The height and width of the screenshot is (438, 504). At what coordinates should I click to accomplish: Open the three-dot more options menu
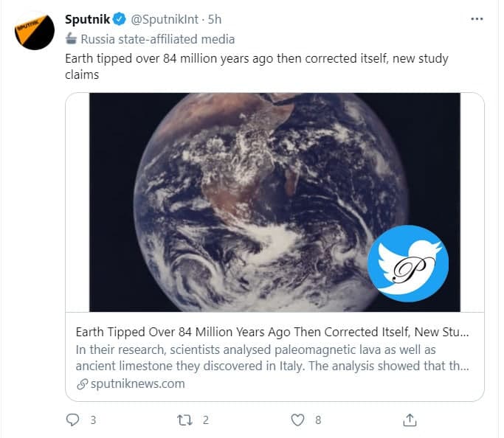(477, 19)
